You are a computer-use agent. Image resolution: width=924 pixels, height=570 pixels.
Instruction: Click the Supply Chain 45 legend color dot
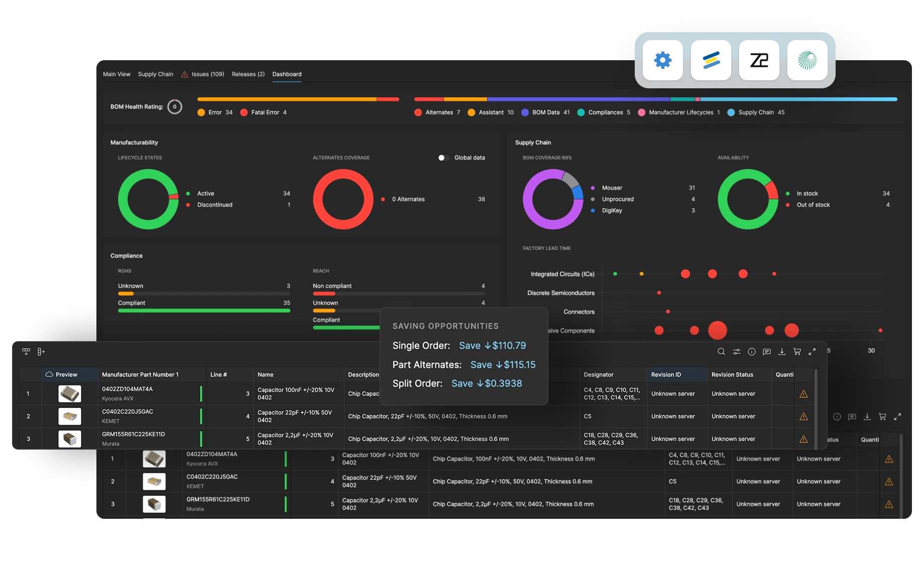pos(731,112)
